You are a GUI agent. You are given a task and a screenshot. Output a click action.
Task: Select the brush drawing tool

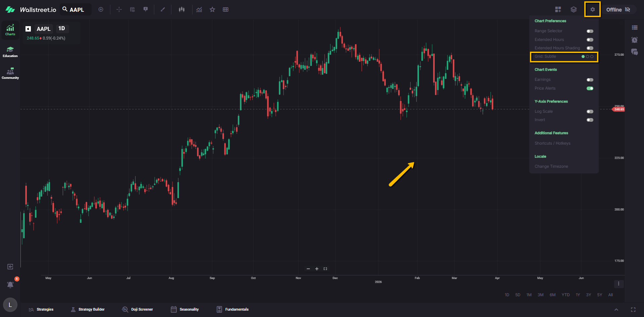[163, 9]
